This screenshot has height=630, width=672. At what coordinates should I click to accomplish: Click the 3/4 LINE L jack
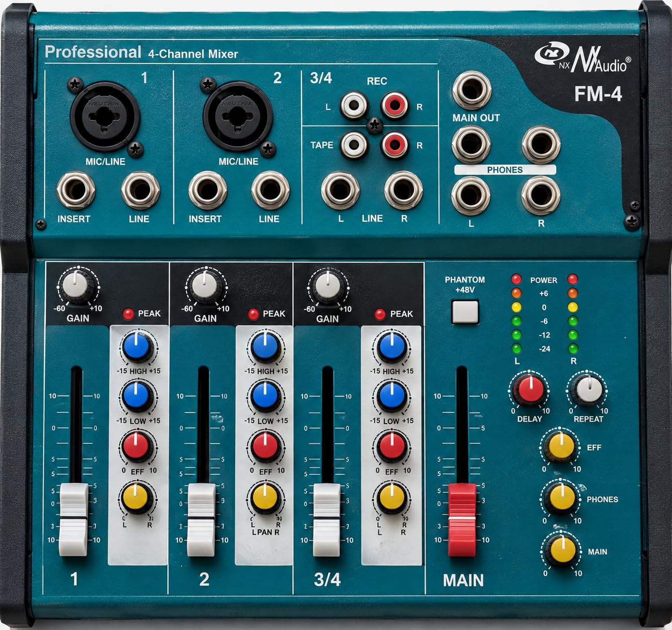pyautogui.click(x=340, y=190)
